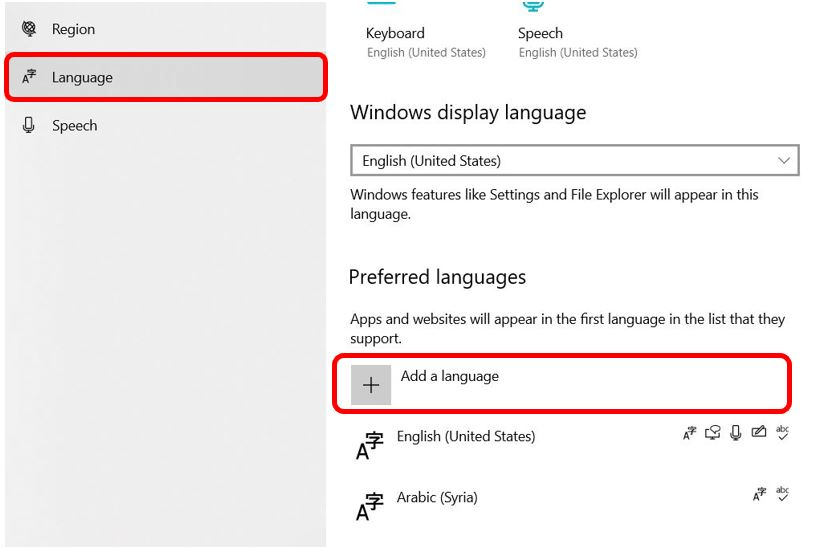Image resolution: width=826 pixels, height=547 pixels.
Task: Click the Language icon in sidebar
Action: point(29,77)
